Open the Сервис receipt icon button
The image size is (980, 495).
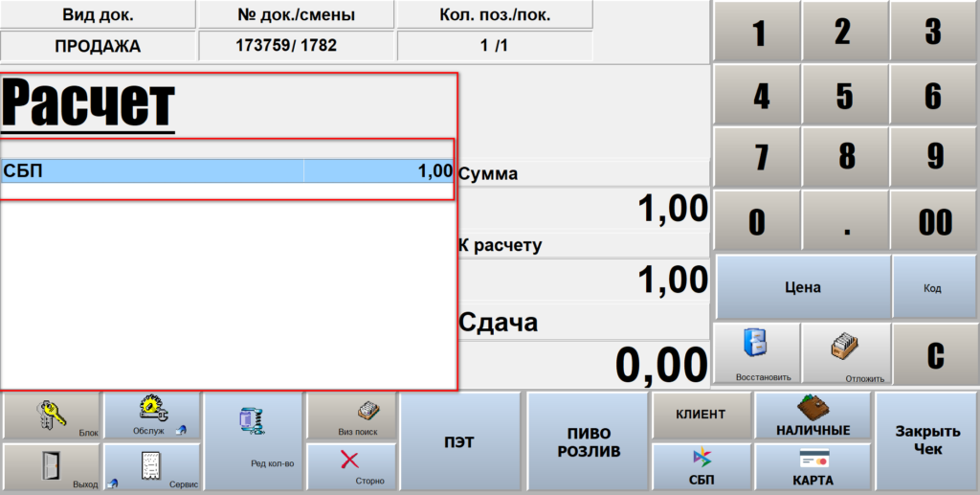[151, 467]
